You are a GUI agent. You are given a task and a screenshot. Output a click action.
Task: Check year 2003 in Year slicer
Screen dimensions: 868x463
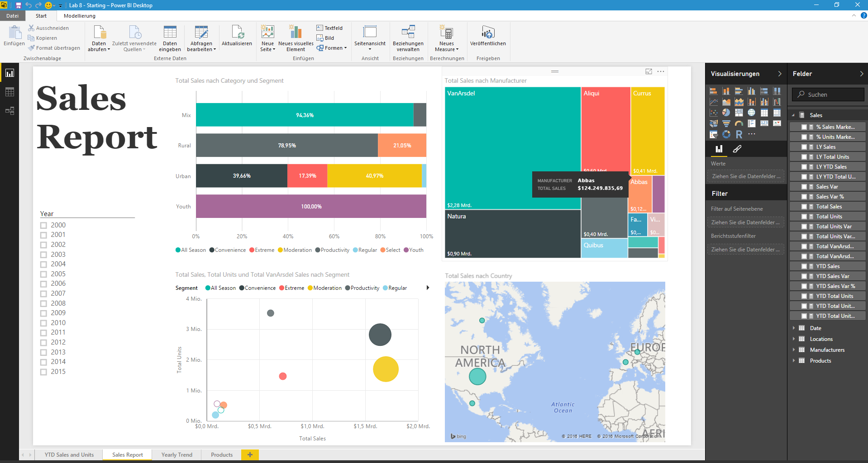pos(43,255)
